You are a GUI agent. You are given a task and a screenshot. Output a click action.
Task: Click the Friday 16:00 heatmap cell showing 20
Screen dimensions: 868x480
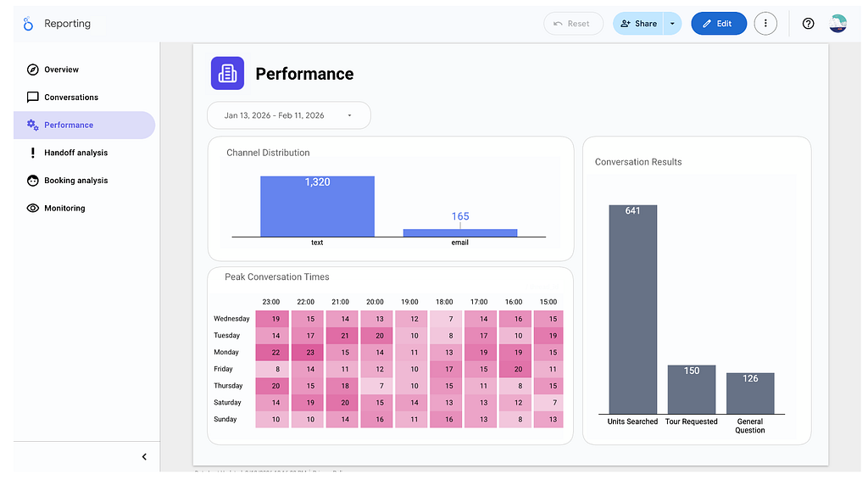515,369
